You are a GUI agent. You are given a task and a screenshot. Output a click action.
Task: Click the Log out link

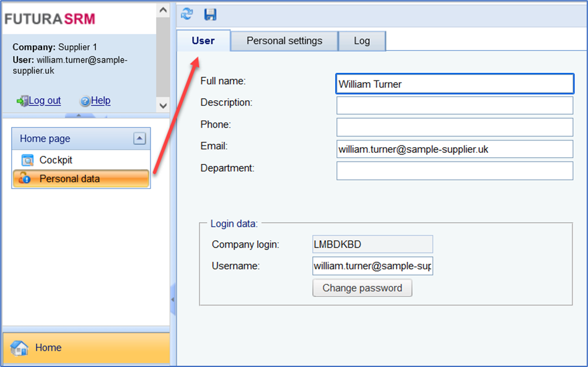[x=45, y=101]
